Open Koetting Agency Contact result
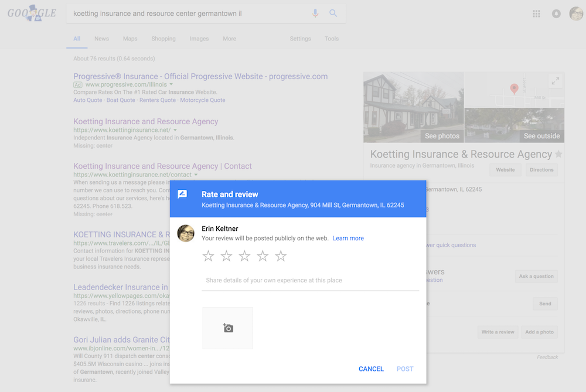Screen dimensions: 586x392 pyautogui.click(x=162, y=166)
